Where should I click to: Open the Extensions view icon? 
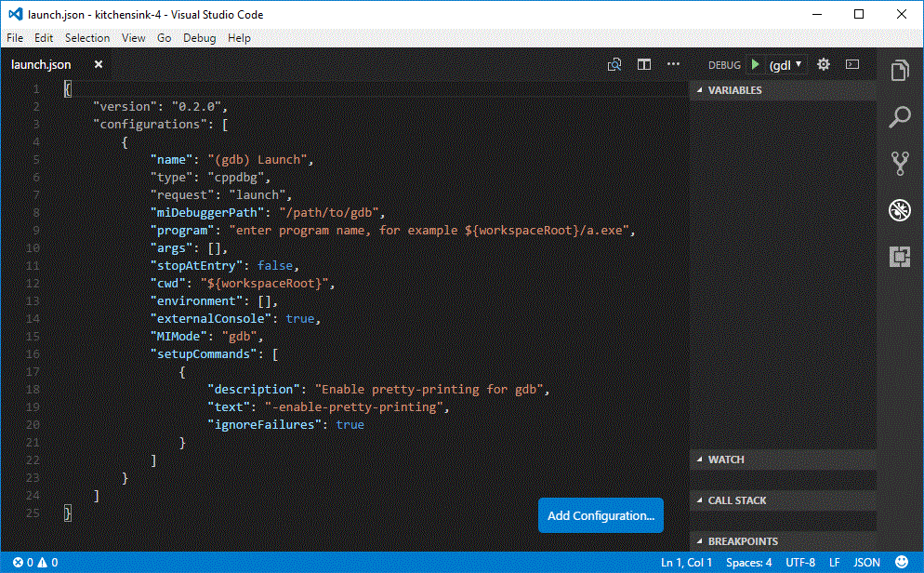coord(900,257)
